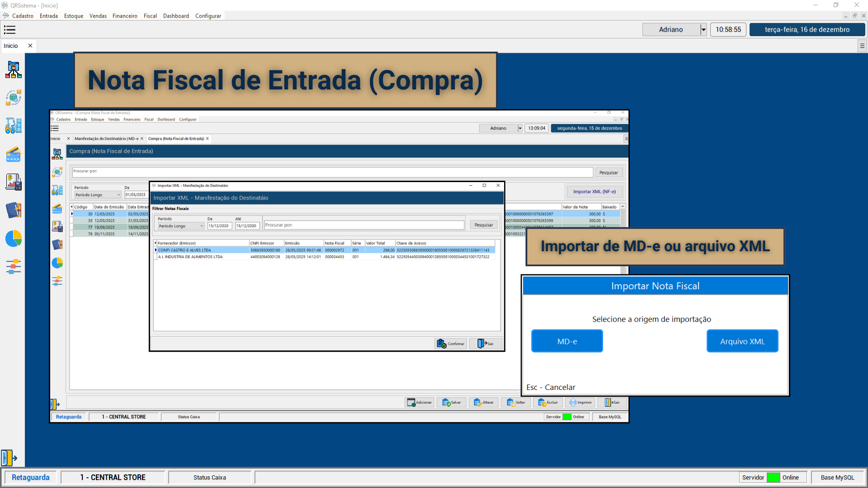868x488 pixels.
Task: Open the Fiscal menu in the menu bar
Action: pyautogui.click(x=150, y=16)
